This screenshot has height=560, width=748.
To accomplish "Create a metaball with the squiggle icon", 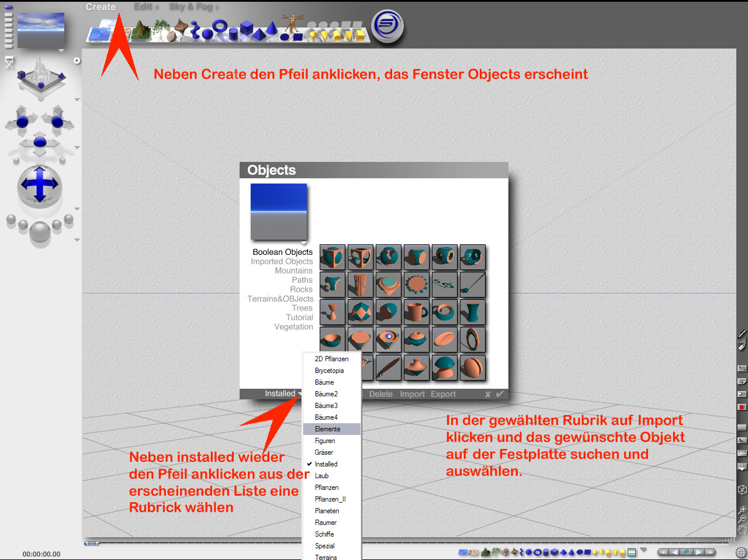I will (195, 30).
